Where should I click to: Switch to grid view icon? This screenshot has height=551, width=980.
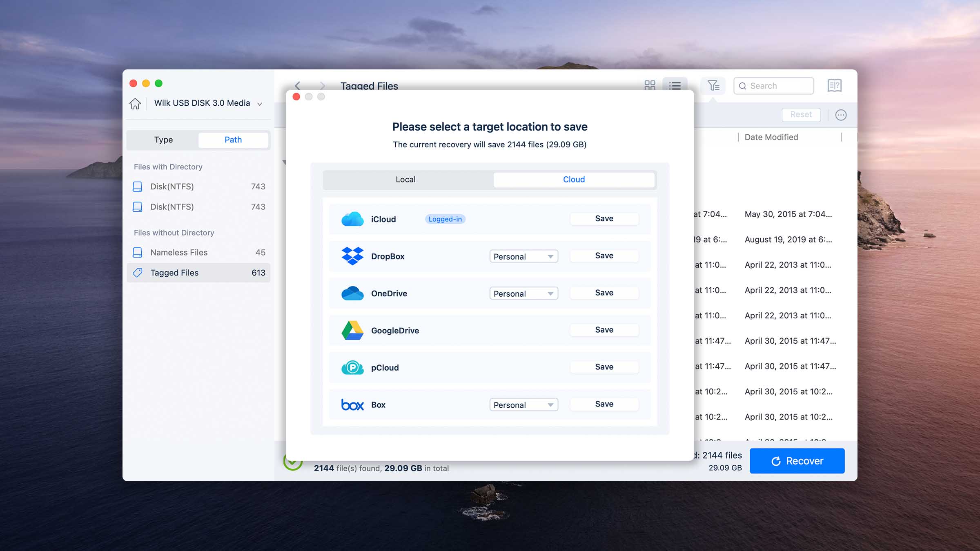tap(650, 85)
